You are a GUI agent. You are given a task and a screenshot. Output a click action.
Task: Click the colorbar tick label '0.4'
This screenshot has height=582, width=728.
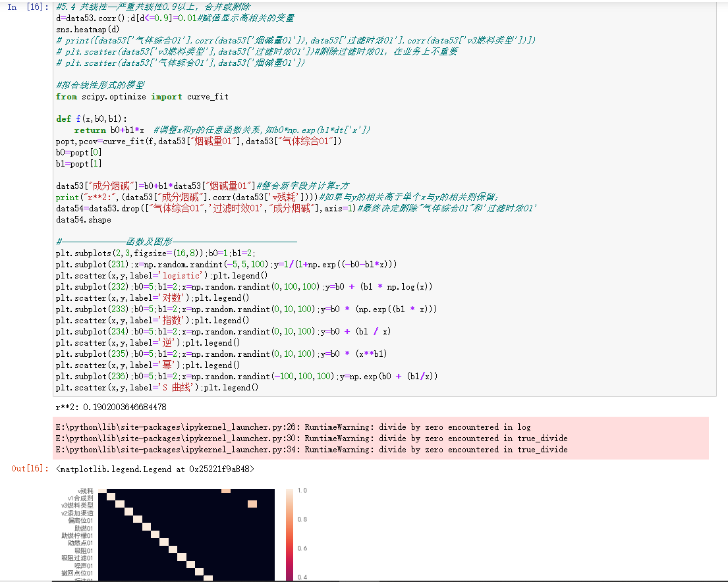(302, 577)
